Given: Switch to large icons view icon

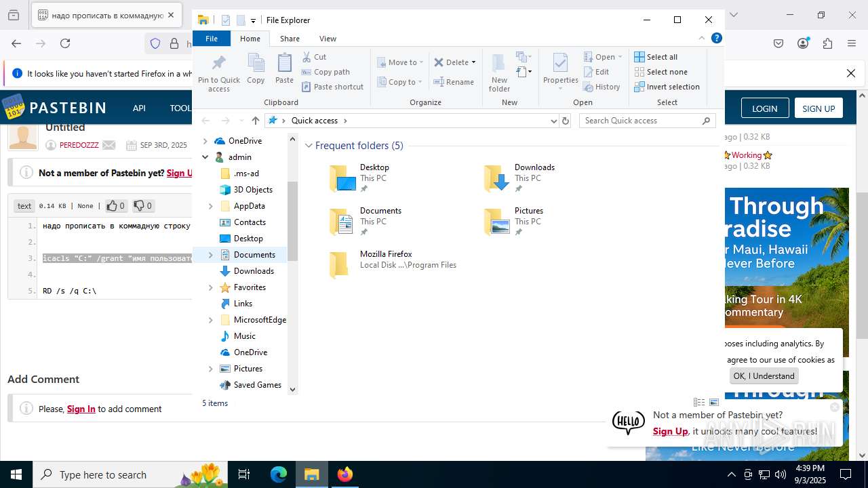Looking at the screenshot, I should coord(714,403).
